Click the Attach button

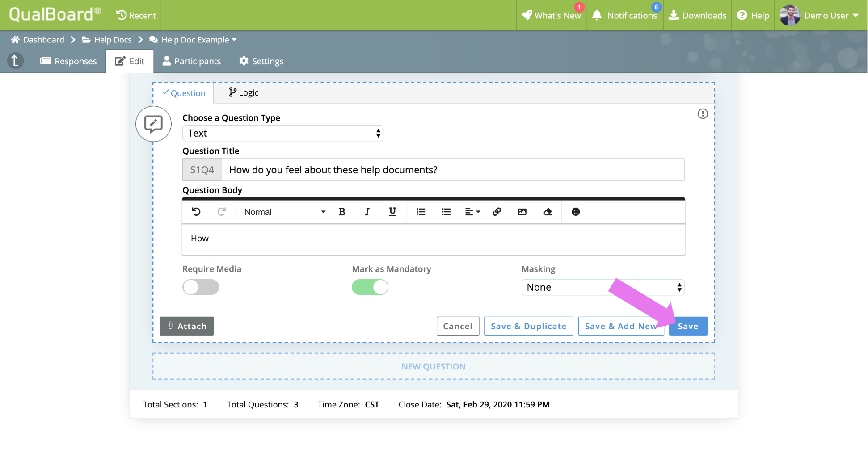tap(186, 326)
